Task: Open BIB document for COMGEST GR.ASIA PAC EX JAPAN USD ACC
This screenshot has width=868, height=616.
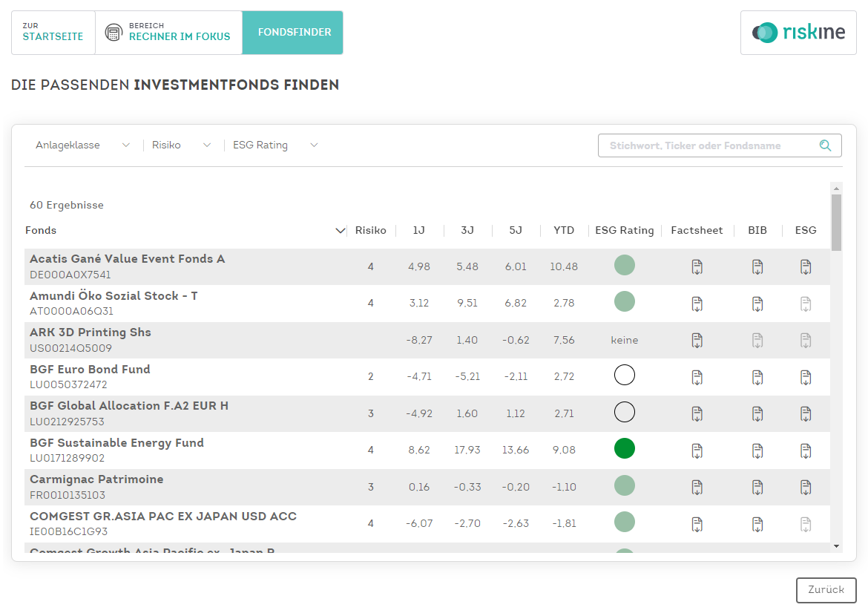Action: click(x=757, y=524)
